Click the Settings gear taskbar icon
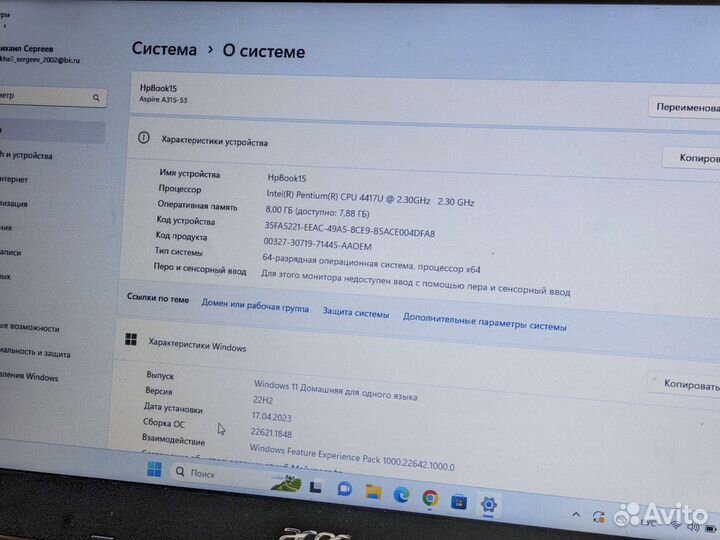Image resolution: width=720 pixels, height=540 pixels. (488, 505)
